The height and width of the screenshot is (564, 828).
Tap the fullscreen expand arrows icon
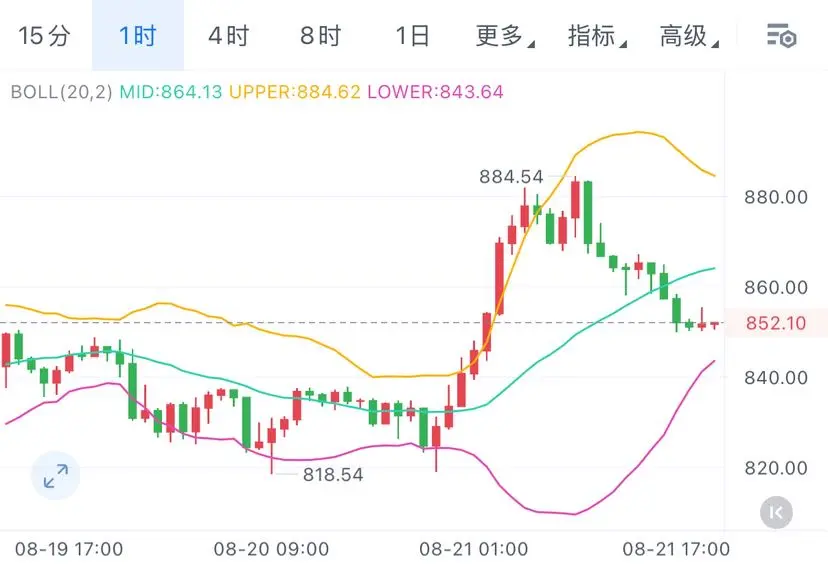55,476
